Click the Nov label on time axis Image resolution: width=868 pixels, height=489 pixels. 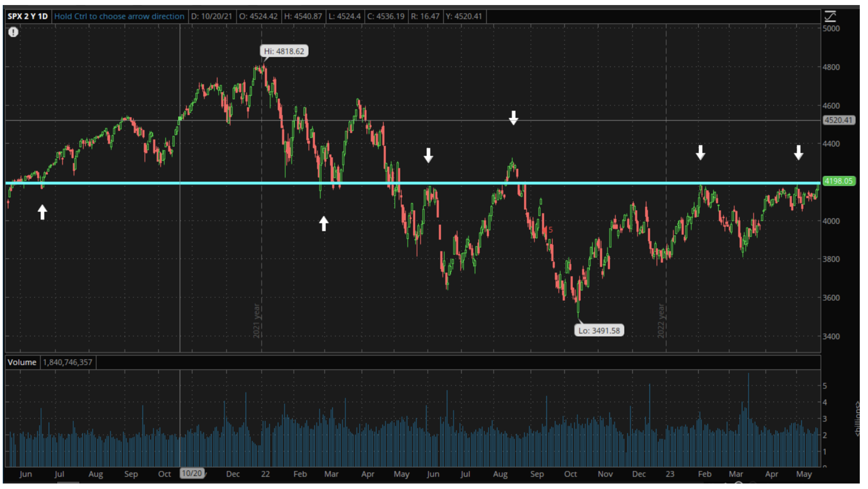pos(605,474)
